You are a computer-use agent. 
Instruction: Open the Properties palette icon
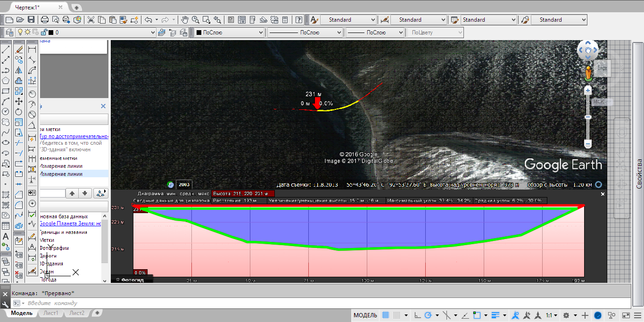tap(231, 20)
